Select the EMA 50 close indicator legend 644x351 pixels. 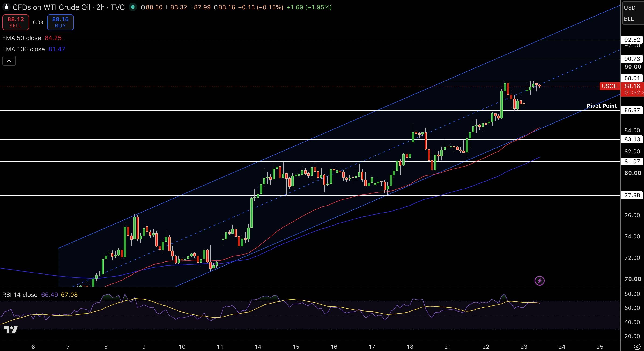tap(32, 38)
